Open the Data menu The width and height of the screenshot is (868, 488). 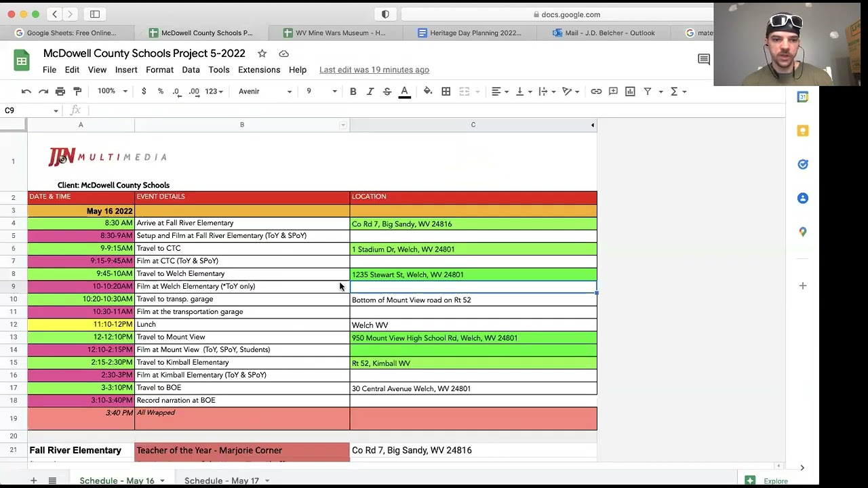click(191, 70)
